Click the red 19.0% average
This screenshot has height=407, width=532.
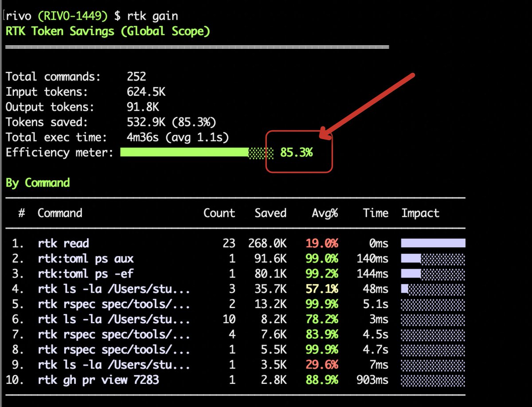click(322, 243)
